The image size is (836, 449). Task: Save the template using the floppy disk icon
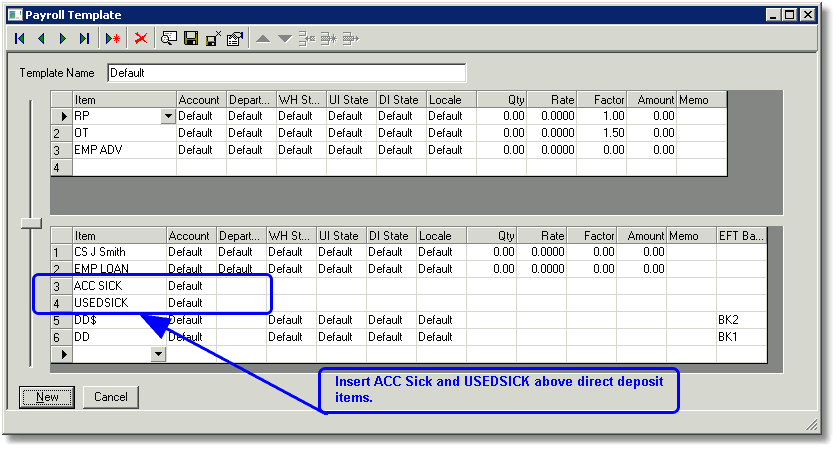191,38
